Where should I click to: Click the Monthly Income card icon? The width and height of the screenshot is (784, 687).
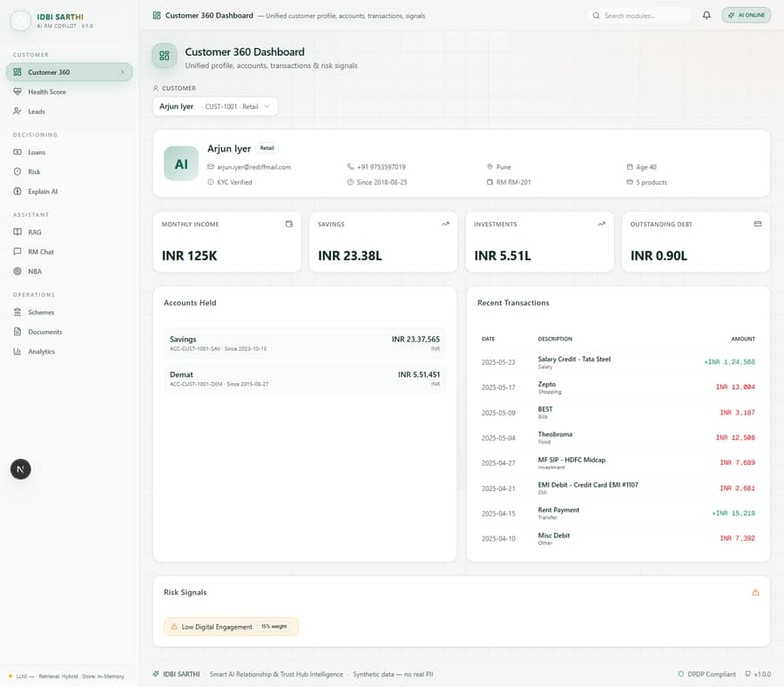pyautogui.click(x=289, y=224)
